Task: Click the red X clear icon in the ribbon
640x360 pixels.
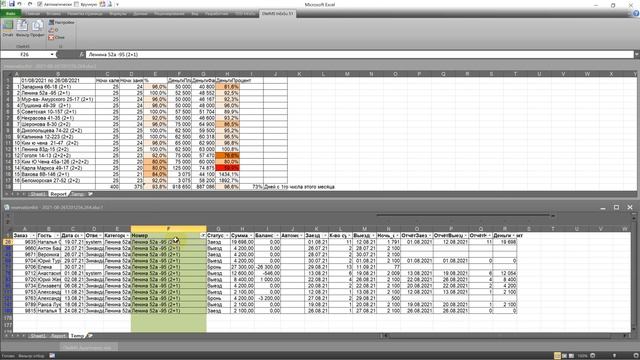Action: coord(51,37)
